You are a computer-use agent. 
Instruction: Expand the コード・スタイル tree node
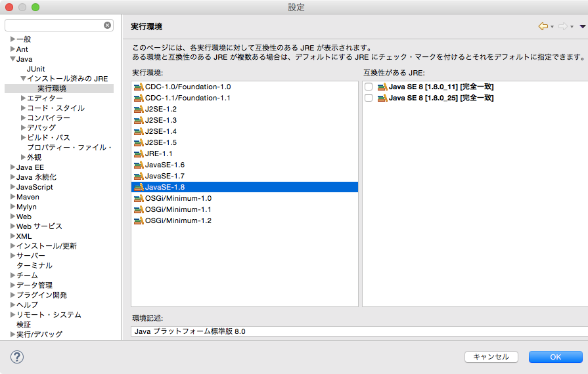23,108
